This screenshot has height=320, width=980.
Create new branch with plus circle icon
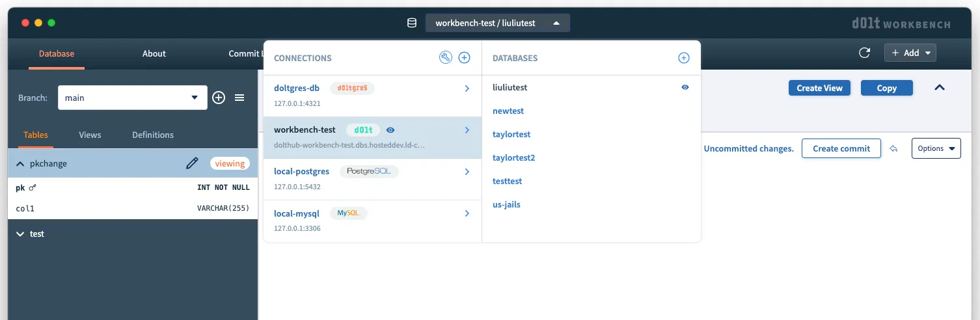pos(219,98)
